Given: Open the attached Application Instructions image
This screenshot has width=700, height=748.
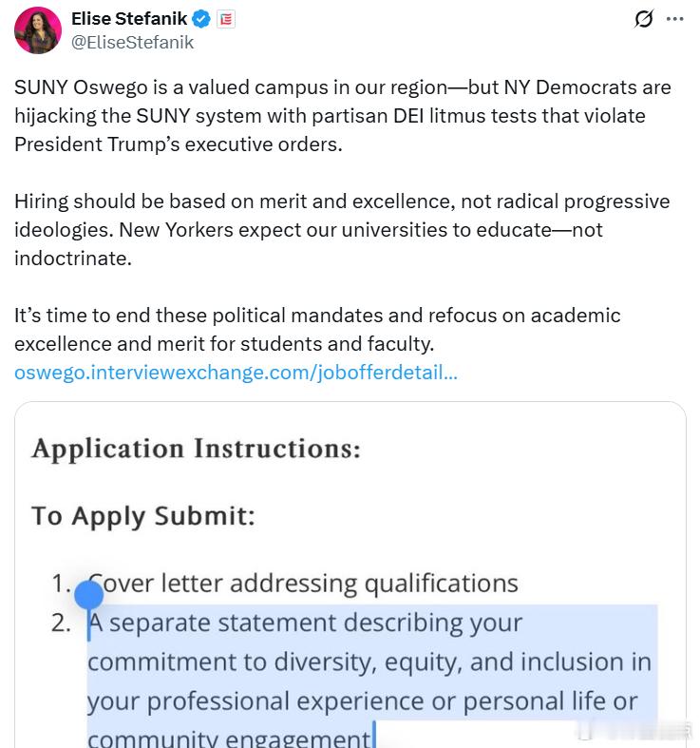Looking at the screenshot, I should [350, 575].
